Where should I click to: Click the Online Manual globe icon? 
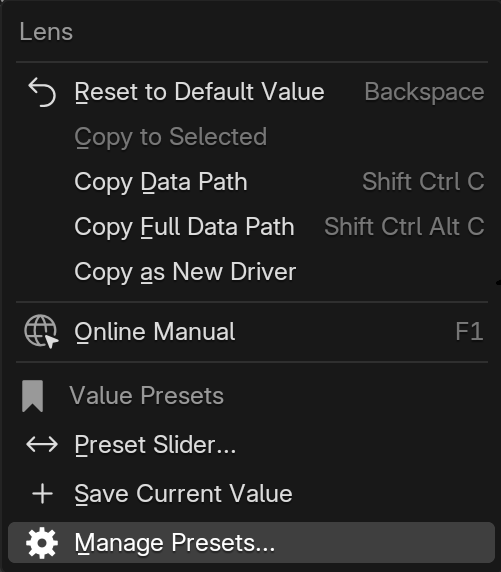[41, 331]
